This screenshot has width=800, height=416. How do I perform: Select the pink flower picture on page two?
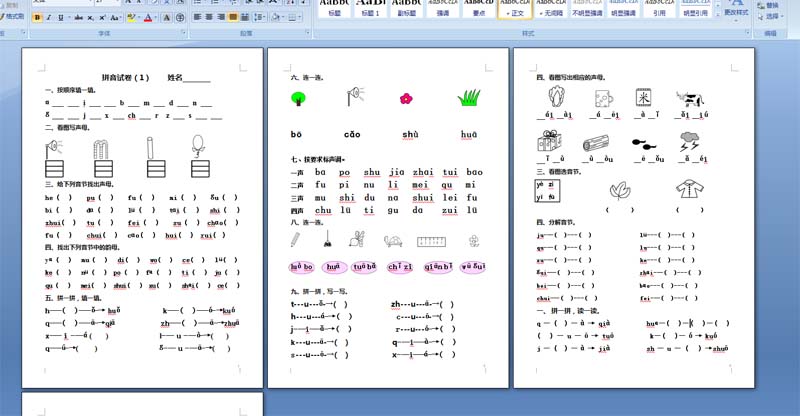pos(406,98)
